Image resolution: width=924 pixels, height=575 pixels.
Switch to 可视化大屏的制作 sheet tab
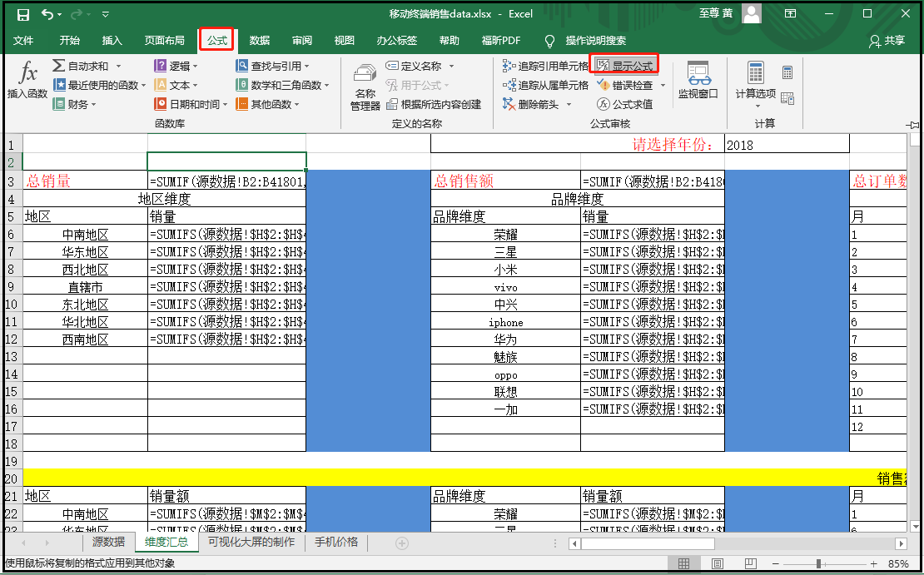point(251,542)
